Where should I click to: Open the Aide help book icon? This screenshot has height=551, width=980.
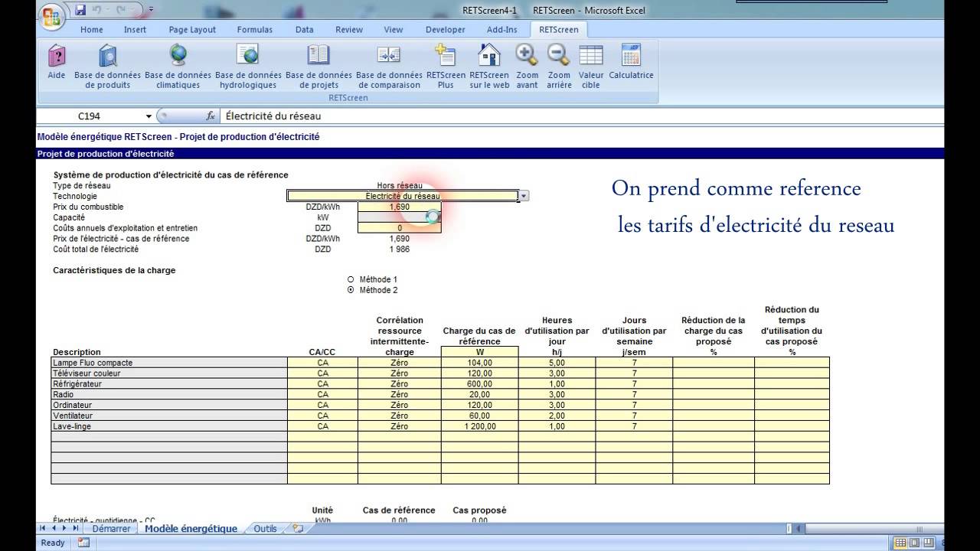57,66
